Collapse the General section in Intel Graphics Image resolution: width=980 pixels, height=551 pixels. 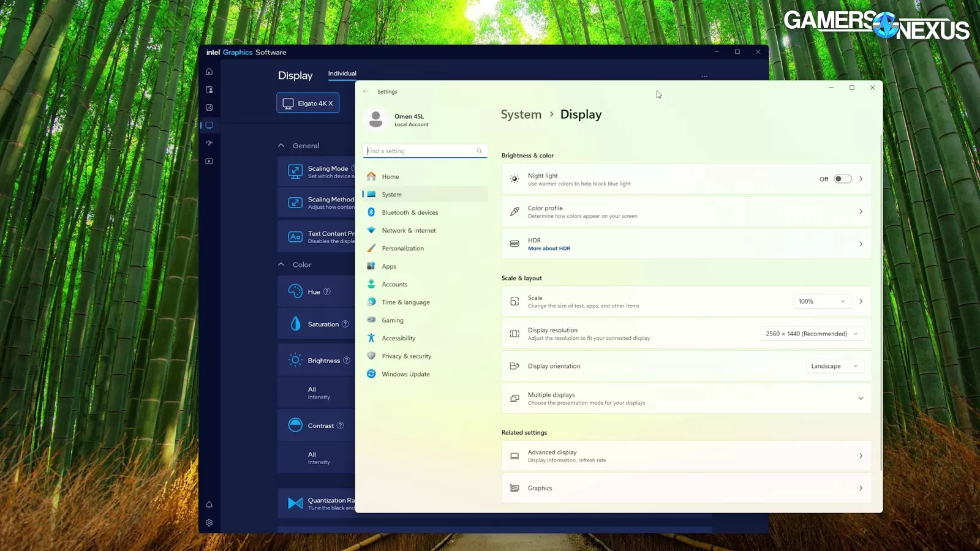[281, 146]
